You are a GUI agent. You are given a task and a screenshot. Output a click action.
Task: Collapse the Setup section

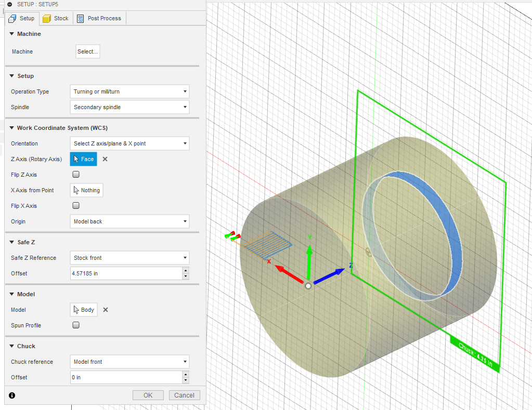12,76
